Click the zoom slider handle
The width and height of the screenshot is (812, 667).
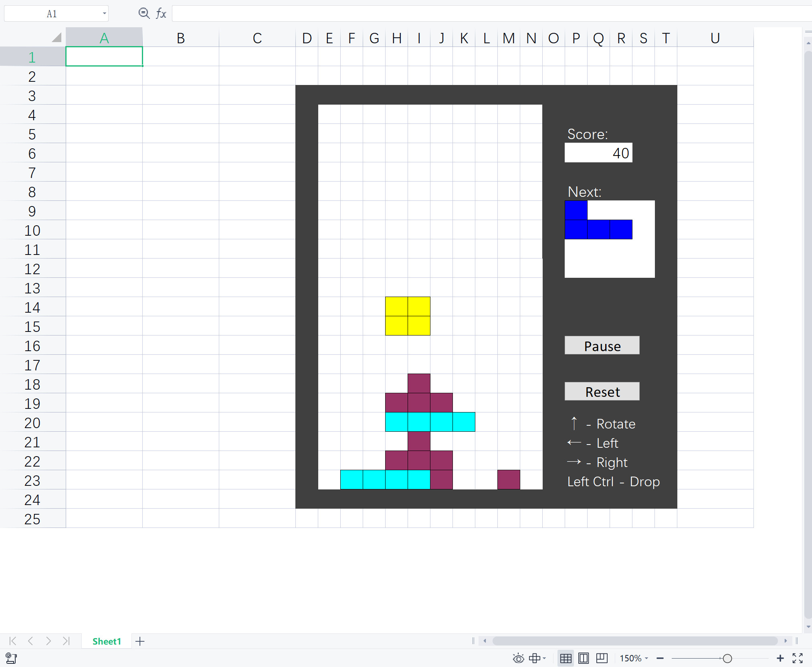tap(727, 658)
